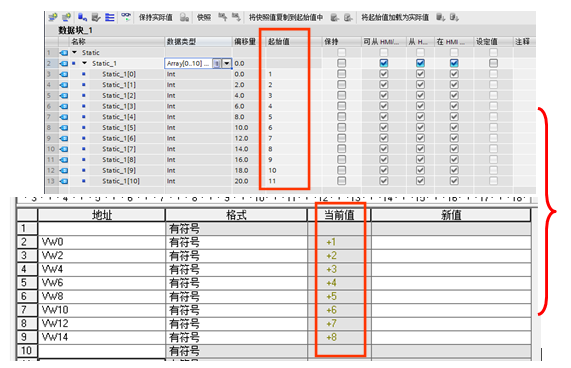Click the 地址 column header in status chart
Screen dimensions: 571x368
(102, 215)
